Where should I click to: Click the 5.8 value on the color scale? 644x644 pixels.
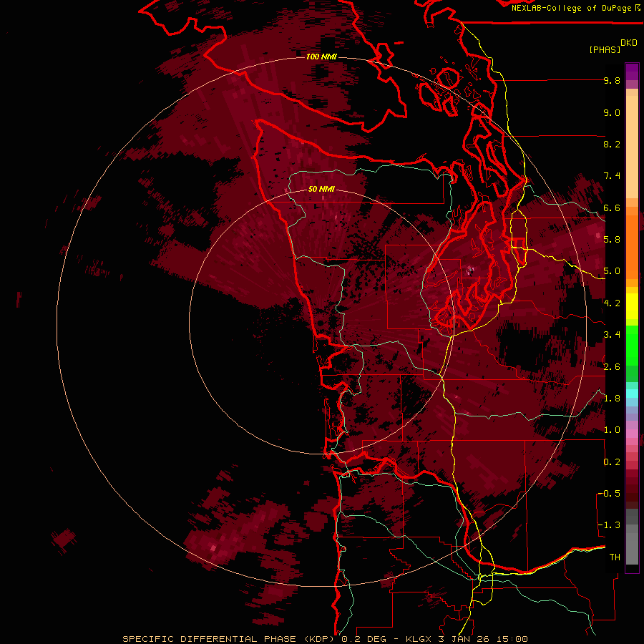click(612, 240)
